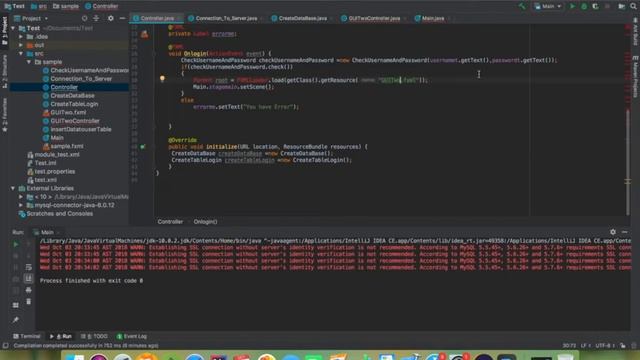
Task: Click the Build project hammer icon
Action: pyautogui.click(x=522, y=6)
